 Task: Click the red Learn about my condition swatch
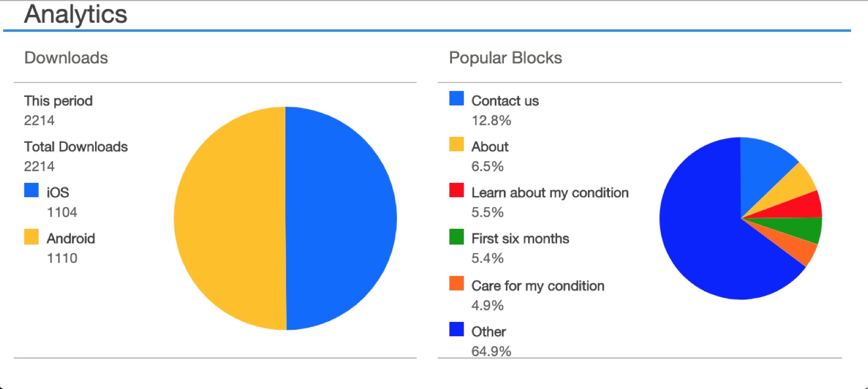(x=457, y=190)
